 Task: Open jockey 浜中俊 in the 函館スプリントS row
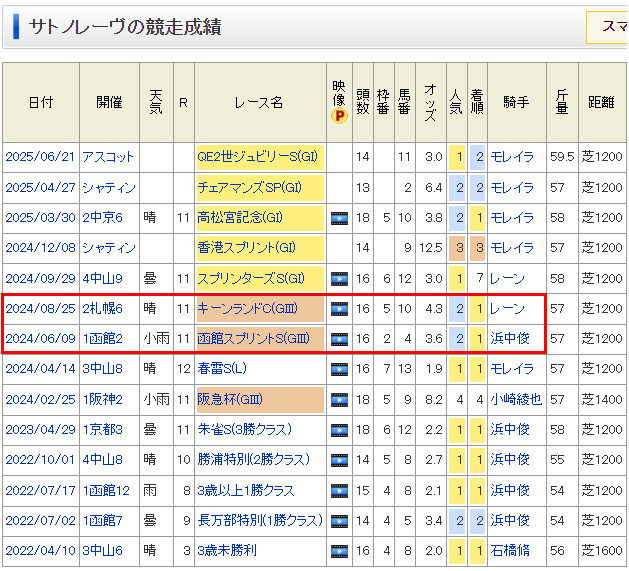click(510, 339)
